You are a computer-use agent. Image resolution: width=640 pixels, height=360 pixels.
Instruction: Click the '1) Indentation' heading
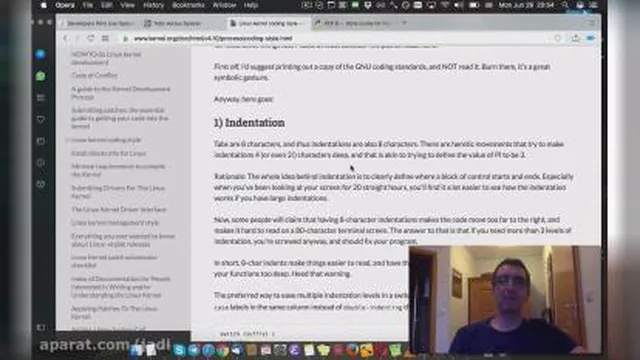coord(249,122)
